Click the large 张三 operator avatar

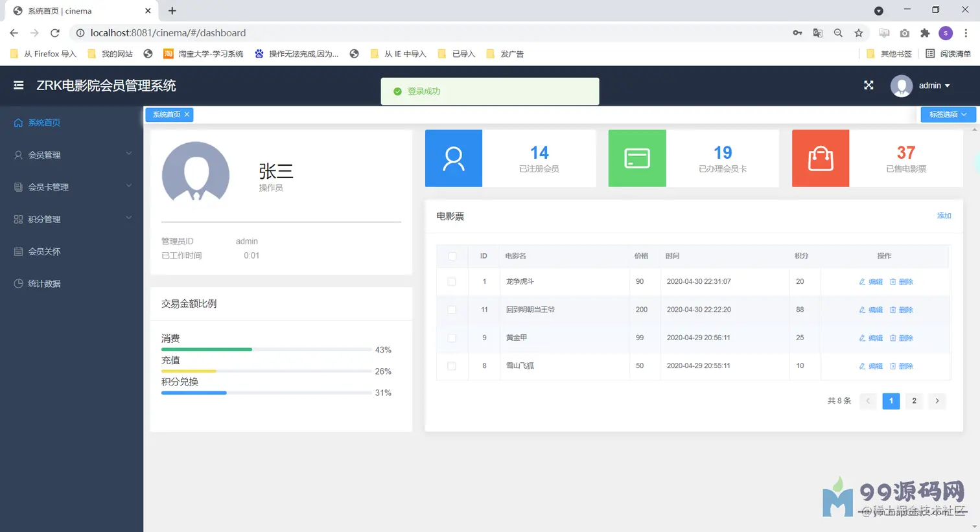(x=196, y=174)
